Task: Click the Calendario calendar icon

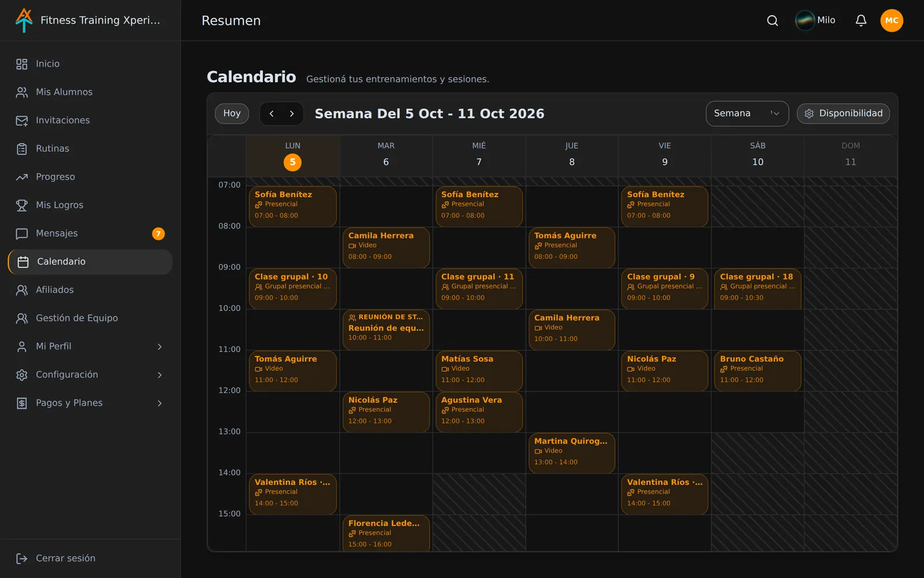Action: tap(23, 262)
